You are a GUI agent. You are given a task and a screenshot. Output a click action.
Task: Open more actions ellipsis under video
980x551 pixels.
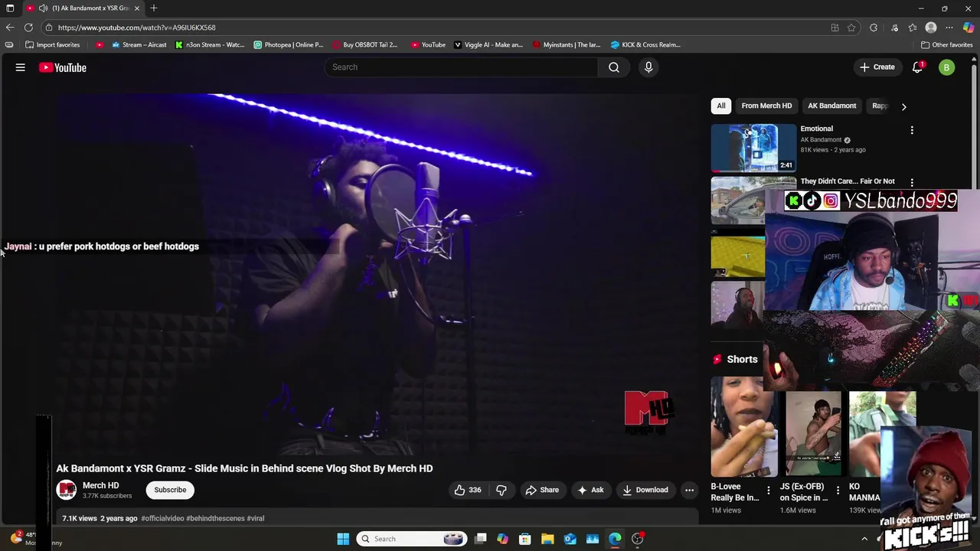pos(689,490)
